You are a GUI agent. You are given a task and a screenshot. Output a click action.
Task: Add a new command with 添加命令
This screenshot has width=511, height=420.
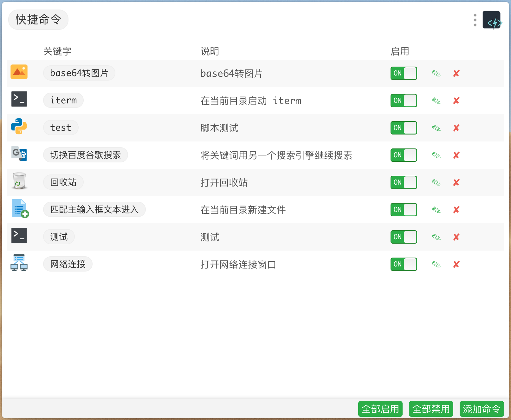pyautogui.click(x=482, y=409)
